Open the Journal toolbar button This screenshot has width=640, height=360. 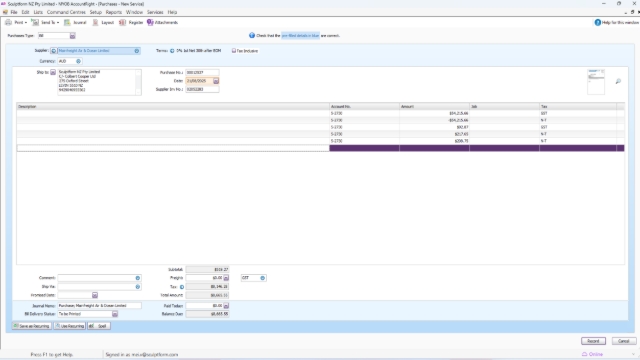point(76,22)
